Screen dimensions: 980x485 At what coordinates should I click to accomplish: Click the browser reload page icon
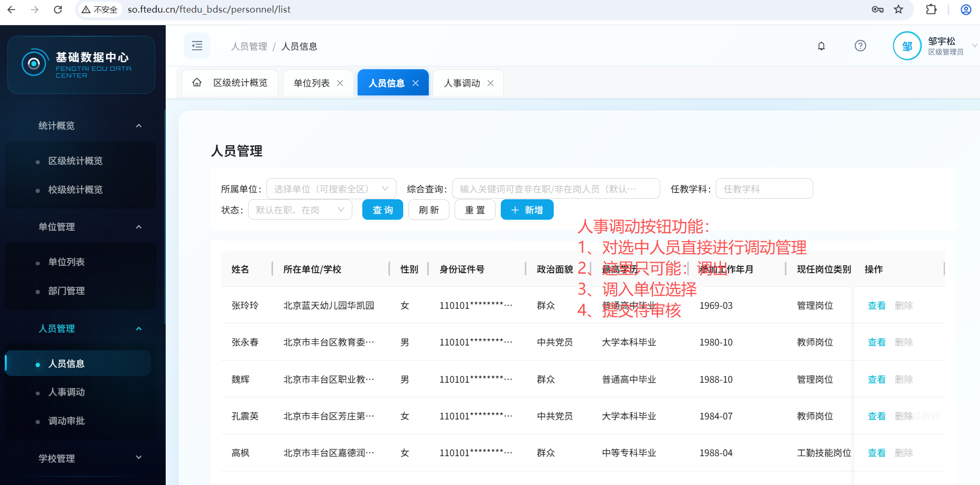pos(58,9)
